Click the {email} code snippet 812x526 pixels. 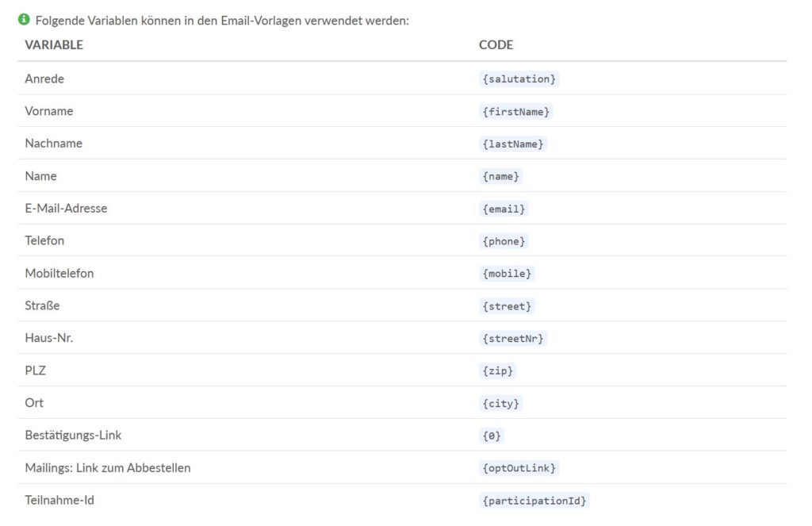pos(504,209)
